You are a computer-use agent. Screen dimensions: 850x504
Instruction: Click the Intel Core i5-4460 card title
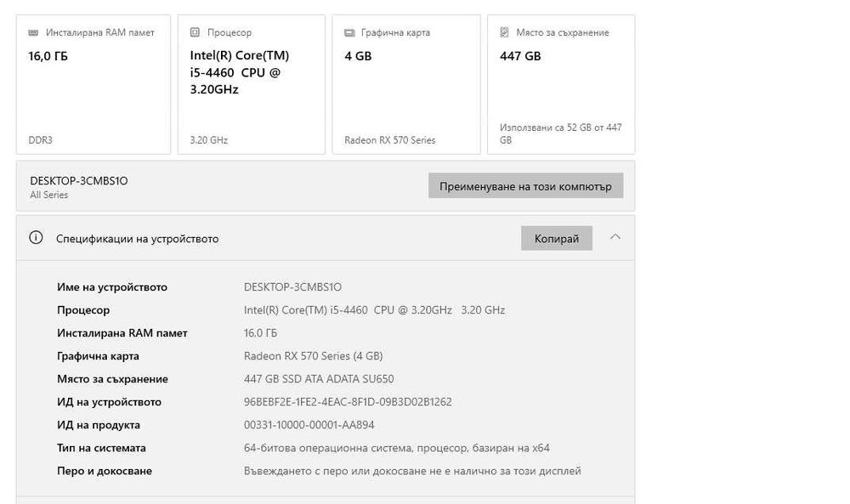(240, 72)
